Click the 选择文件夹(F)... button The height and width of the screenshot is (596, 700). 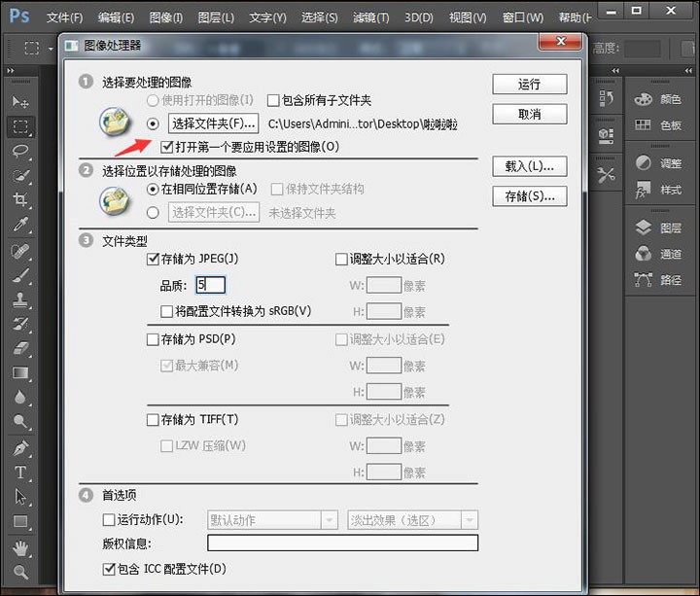(x=213, y=123)
